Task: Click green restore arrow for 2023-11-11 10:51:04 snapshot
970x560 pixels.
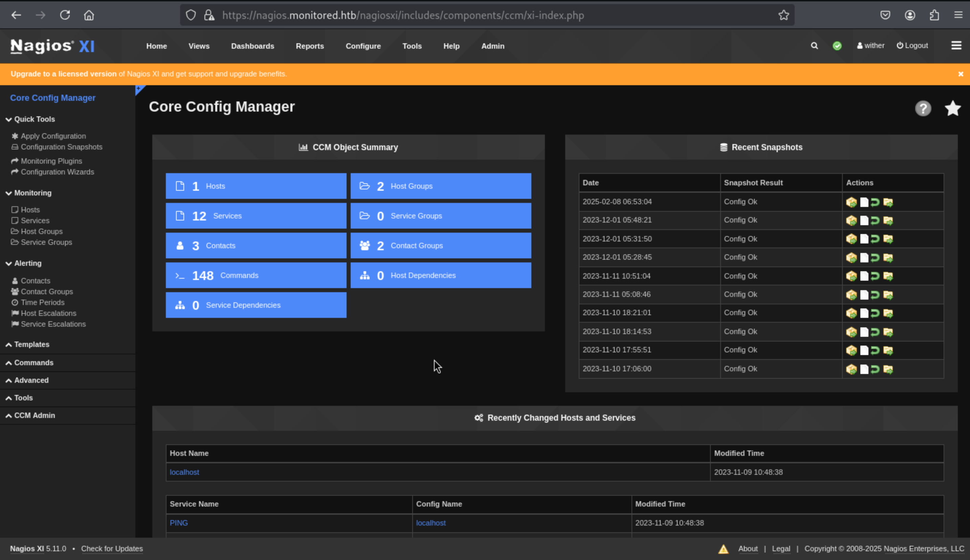Action: [875, 276]
